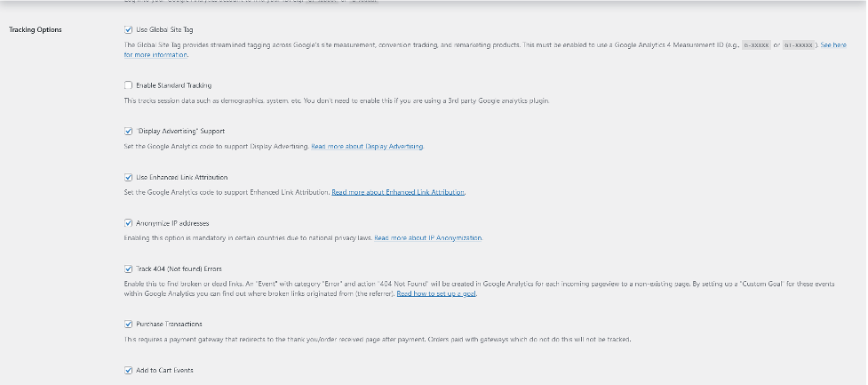The height and width of the screenshot is (385, 868).
Task: Click the Anonymize IP addresses label text
Action: (172, 223)
